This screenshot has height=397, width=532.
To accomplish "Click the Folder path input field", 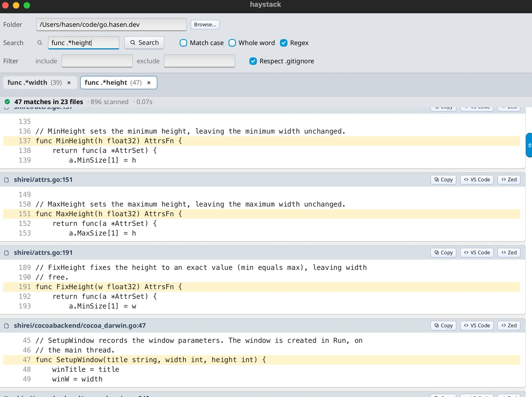I will click(x=111, y=24).
